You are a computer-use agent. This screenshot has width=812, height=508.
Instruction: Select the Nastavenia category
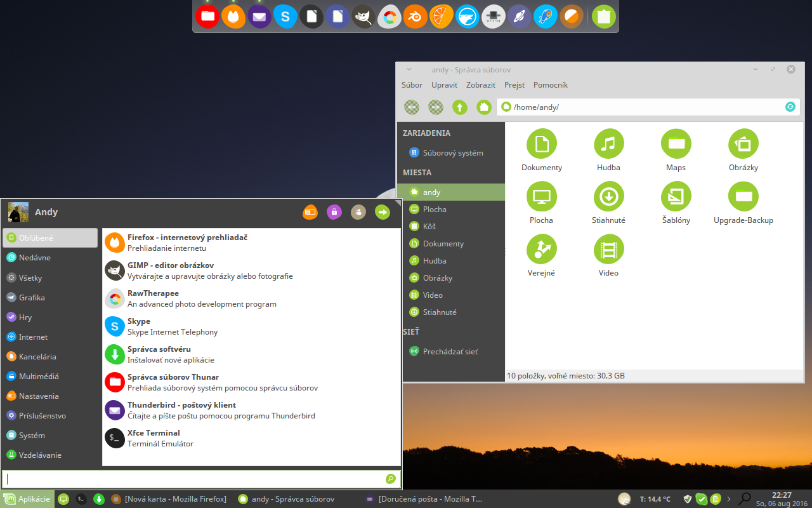[x=50, y=396]
